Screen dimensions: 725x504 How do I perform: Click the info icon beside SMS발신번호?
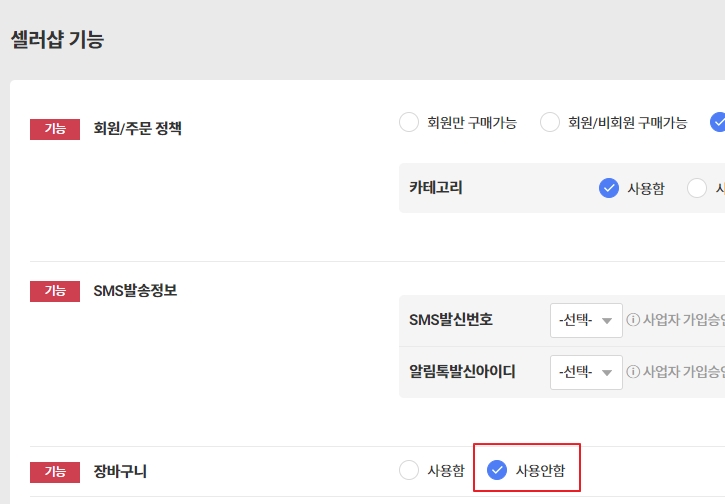click(x=633, y=320)
